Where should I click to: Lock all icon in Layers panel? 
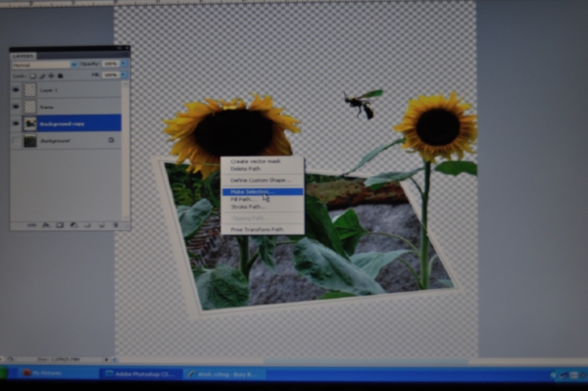[61, 76]
